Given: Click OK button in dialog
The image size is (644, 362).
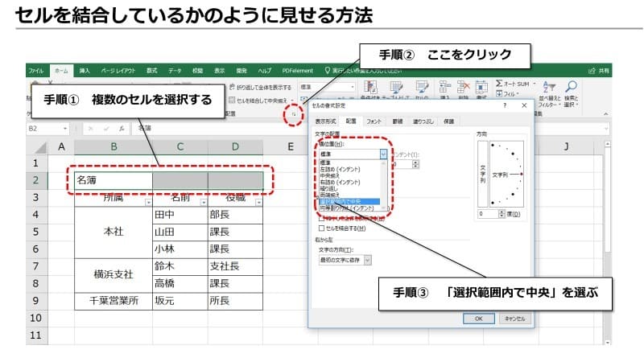Looking at the screenshot, I should 478,319.
